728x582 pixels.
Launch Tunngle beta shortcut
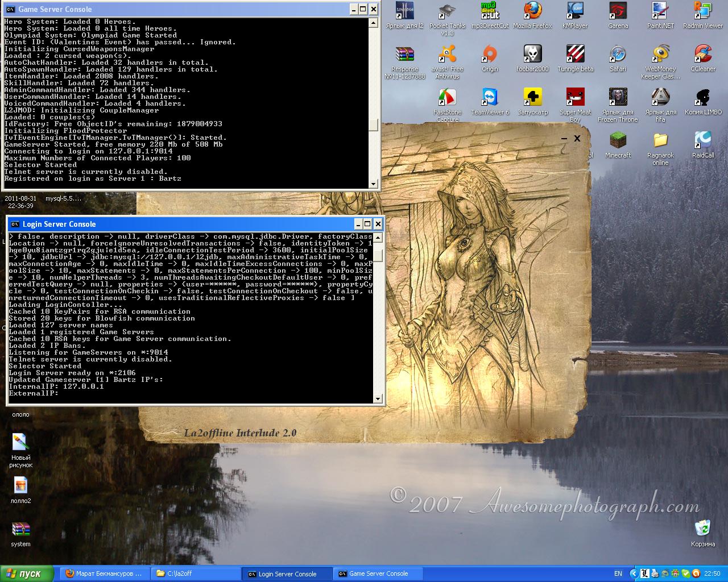click(x=575, y=59)
